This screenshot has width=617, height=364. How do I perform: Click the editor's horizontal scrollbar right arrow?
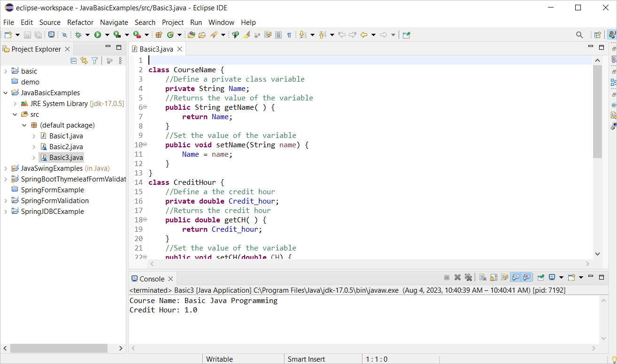pyautogui.click(x=587, y=264)
